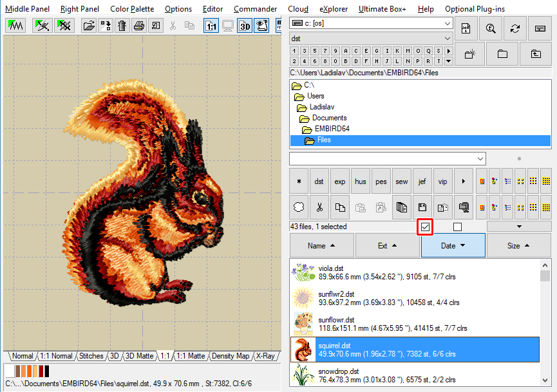Click the trash icon to delete the file
This screenshot has width=557, height=392.
pyautogui.click(x=122, y=26)
